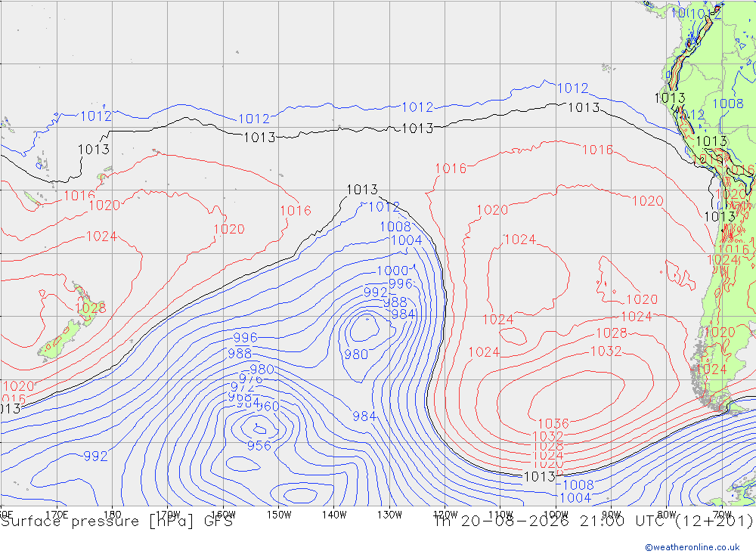Screen dimensions: 756x554
Task: Click the 960 isobar label
Action: (x=268, y=407)
